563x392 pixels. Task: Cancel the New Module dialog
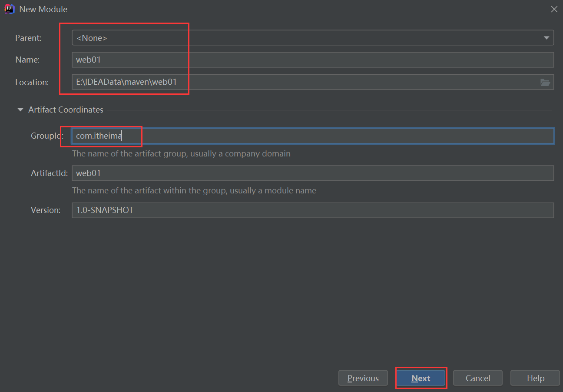(478, 378)
